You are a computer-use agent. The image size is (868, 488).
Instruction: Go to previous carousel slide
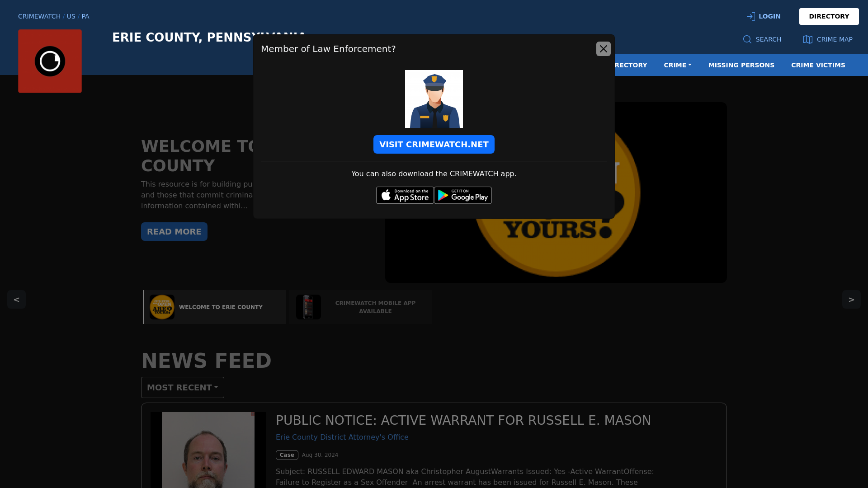(x=16, y=299)
